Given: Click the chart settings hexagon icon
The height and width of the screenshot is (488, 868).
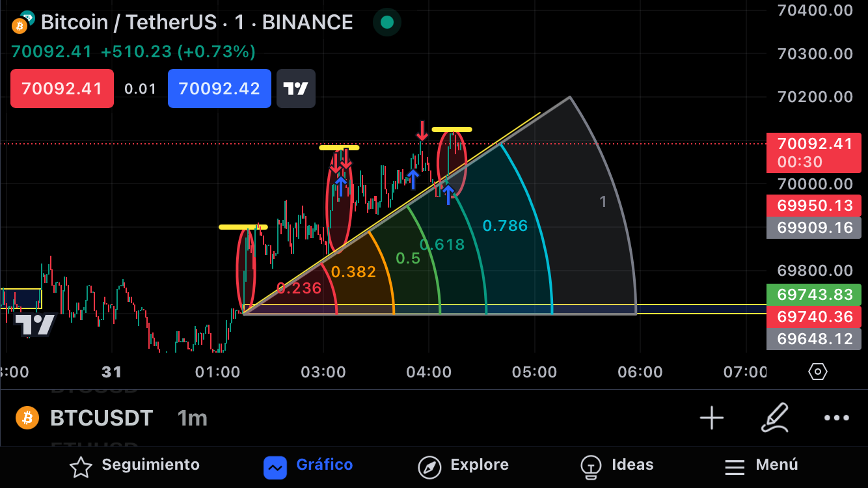Looking at the screenshot, I should coord(817,372).
